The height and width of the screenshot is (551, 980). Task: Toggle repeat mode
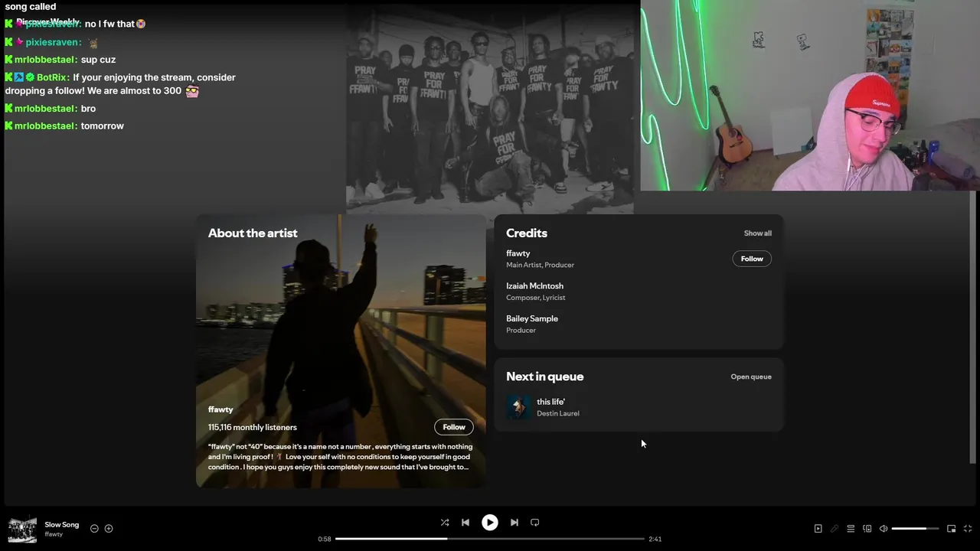pos(535,523)
